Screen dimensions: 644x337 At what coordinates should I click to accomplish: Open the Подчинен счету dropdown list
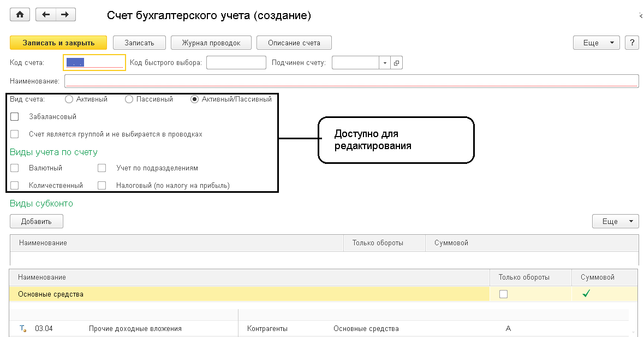385,63
